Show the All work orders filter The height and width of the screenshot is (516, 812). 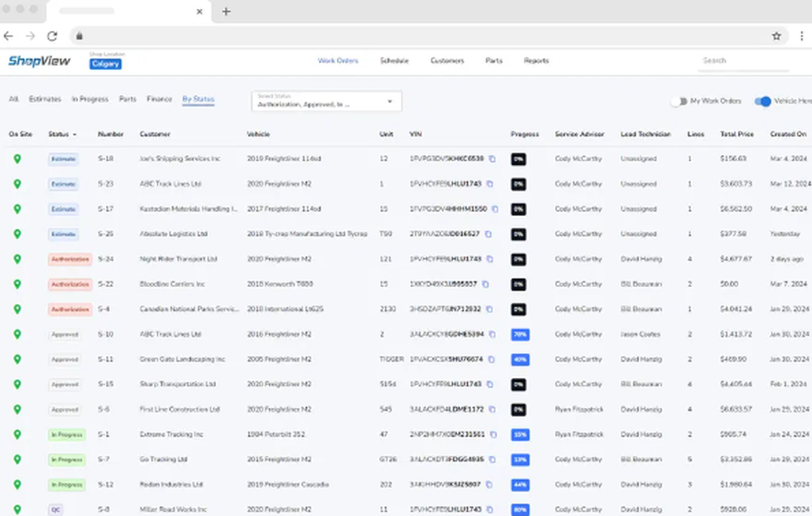click(x=14, y=99)
